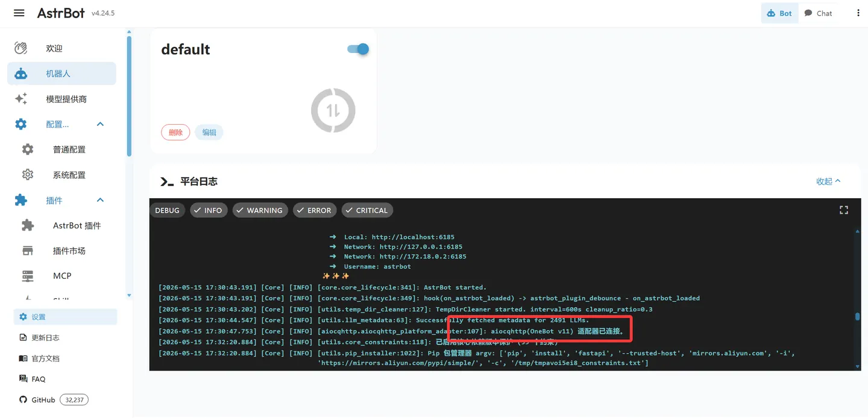The image size is (868, 418).
Task: Click the sidebar vertical scrollbar
Action: click(x=129, y=96)
